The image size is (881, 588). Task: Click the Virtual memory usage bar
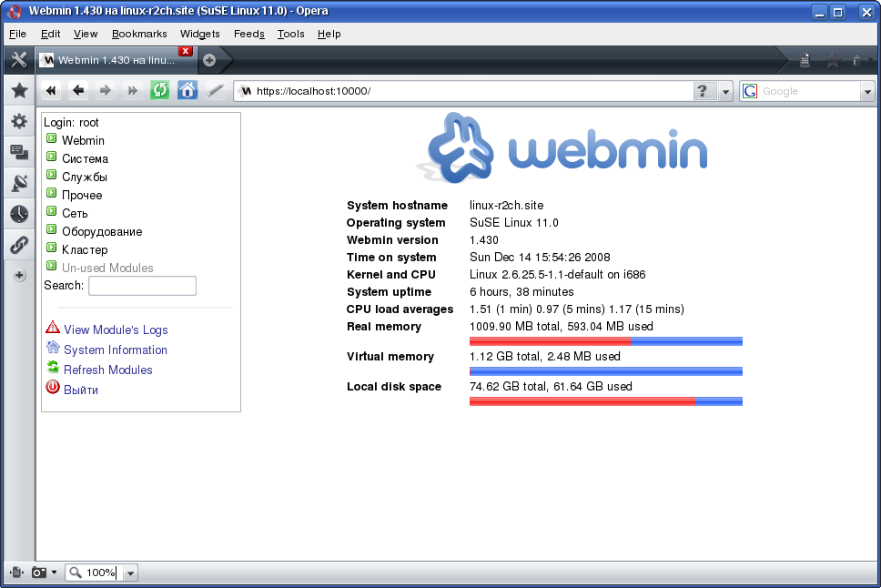(606, 371)
